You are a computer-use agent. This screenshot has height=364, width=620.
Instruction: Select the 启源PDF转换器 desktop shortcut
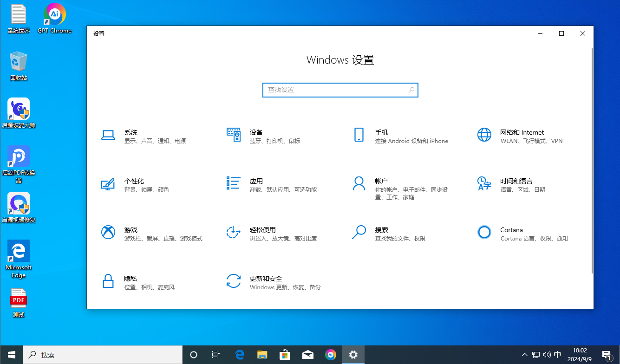click(19, 164)
